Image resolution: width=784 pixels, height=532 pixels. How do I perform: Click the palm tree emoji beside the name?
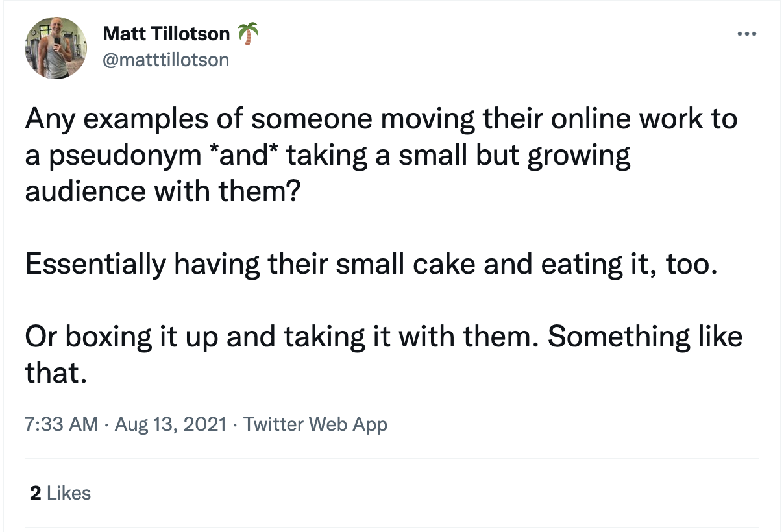[x=247, y=32]
